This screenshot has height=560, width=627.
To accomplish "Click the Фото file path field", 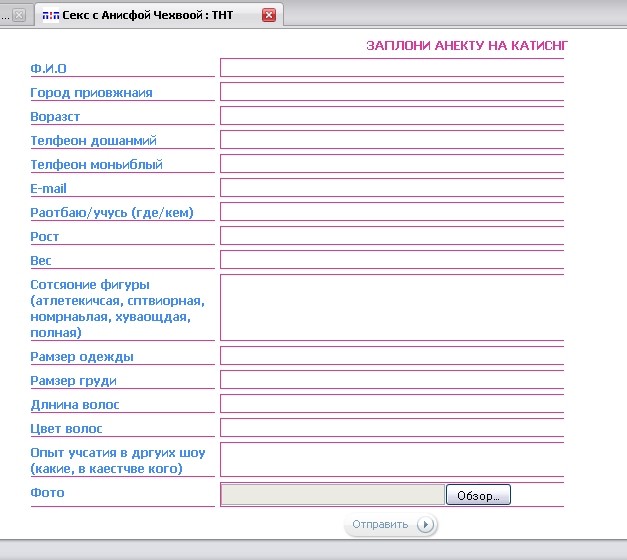I will [332, 494].
